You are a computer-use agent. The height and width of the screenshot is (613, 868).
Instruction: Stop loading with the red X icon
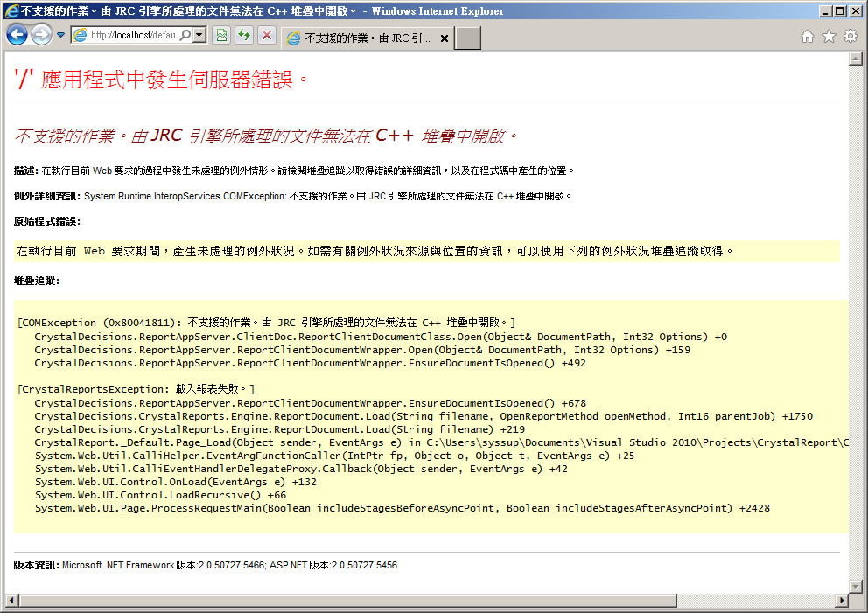267,35
